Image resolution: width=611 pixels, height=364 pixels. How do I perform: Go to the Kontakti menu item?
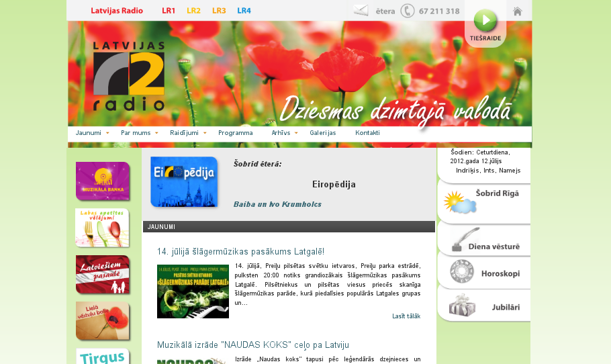point(367,133)
